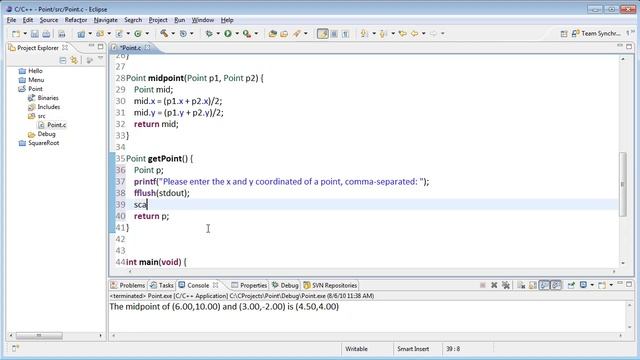The width and height of the screenshot is (640, 360).
Task: Click the New Class (green C) icon
Action: (x=138, y=34)
